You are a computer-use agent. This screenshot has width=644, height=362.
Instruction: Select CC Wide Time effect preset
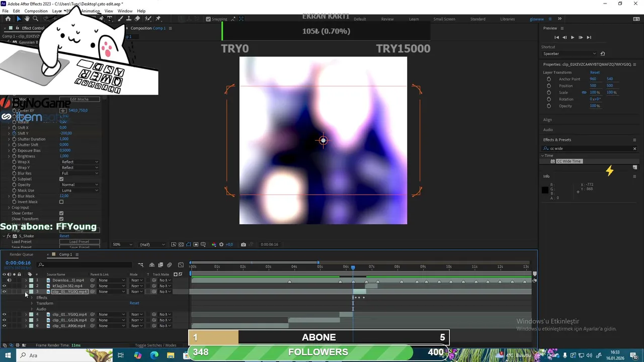569,161
